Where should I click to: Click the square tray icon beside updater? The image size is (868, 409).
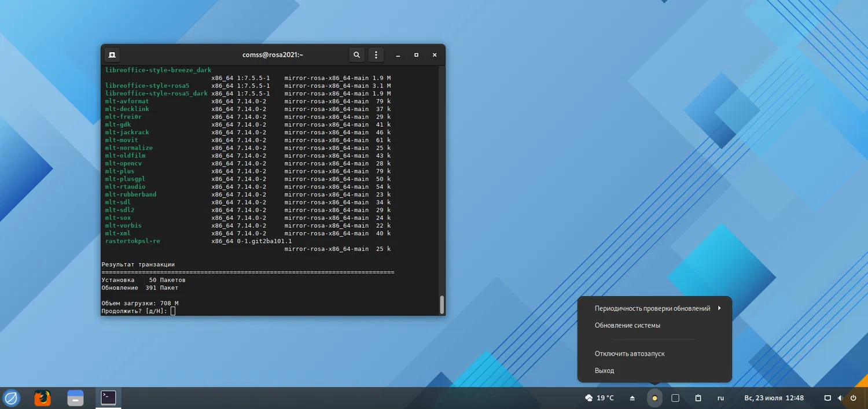point(675,398)
